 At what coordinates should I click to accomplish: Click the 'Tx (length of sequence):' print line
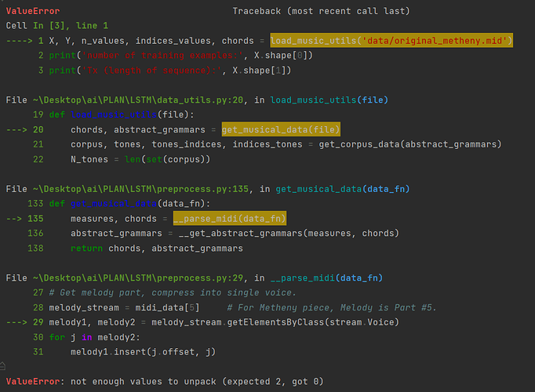tap(170, 71)
